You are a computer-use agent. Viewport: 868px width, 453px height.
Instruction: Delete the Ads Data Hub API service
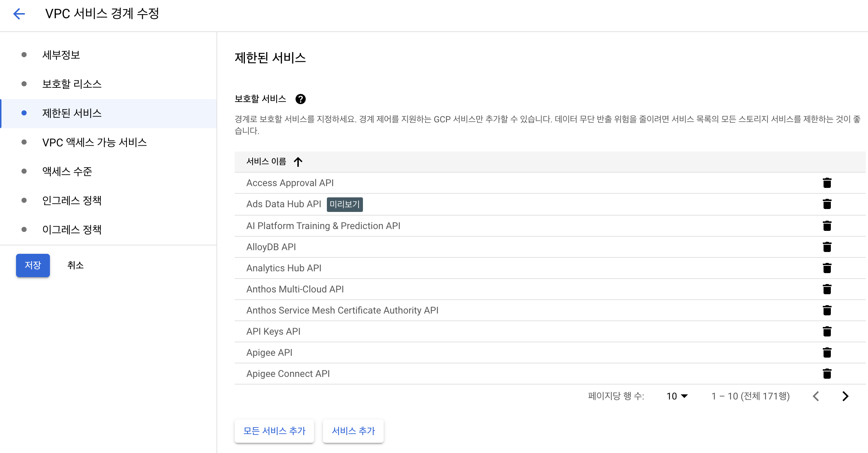click(827, 204)
